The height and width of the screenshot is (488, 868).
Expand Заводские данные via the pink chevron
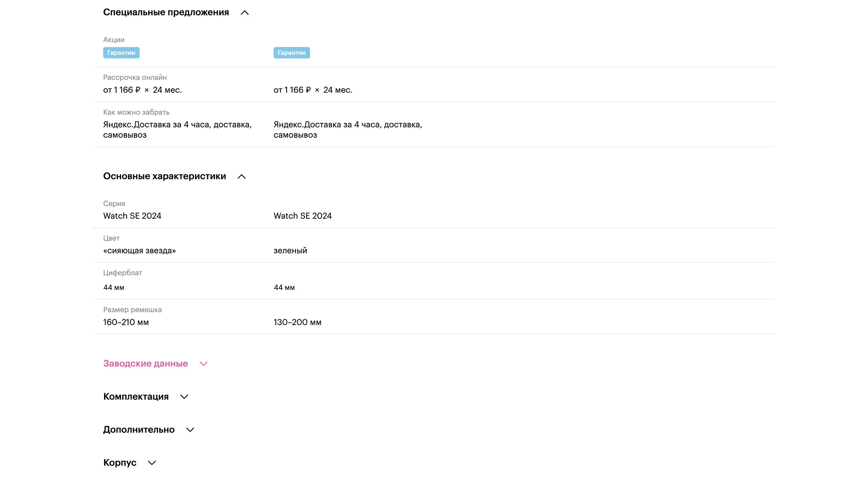203,364
